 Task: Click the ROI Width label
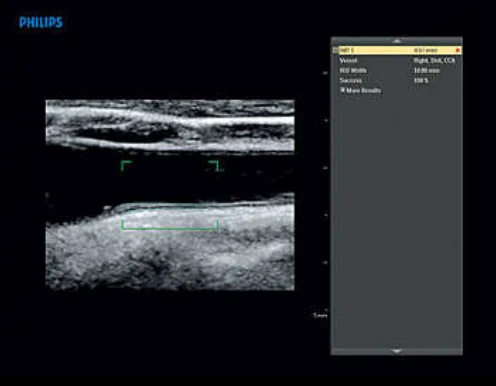coord(353,70)
